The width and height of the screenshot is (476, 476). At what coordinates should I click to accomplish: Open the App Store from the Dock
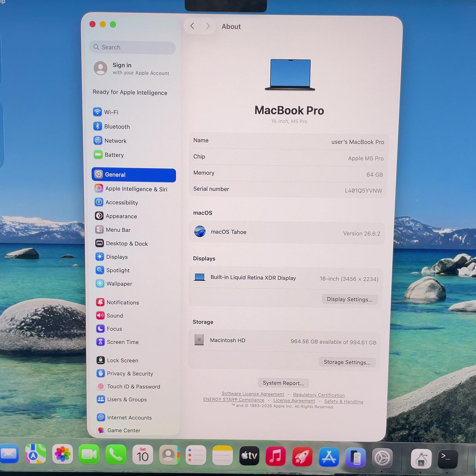(x=329, y=457)
